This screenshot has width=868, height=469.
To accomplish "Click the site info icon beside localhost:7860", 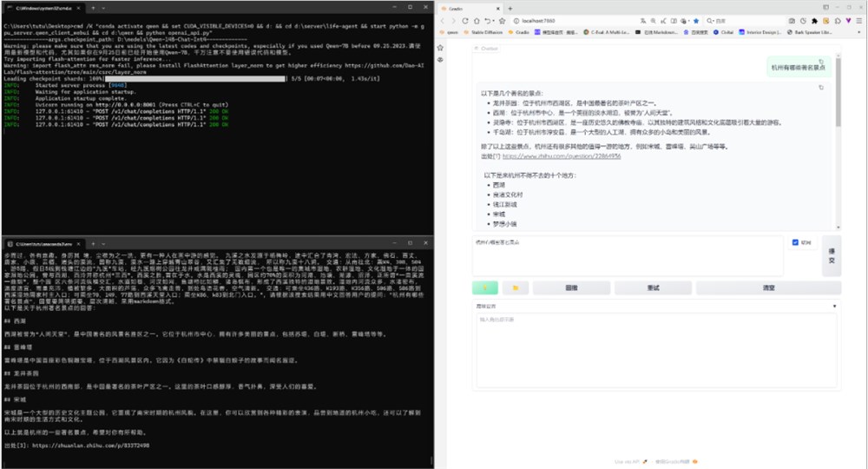I will click(516, 21).
